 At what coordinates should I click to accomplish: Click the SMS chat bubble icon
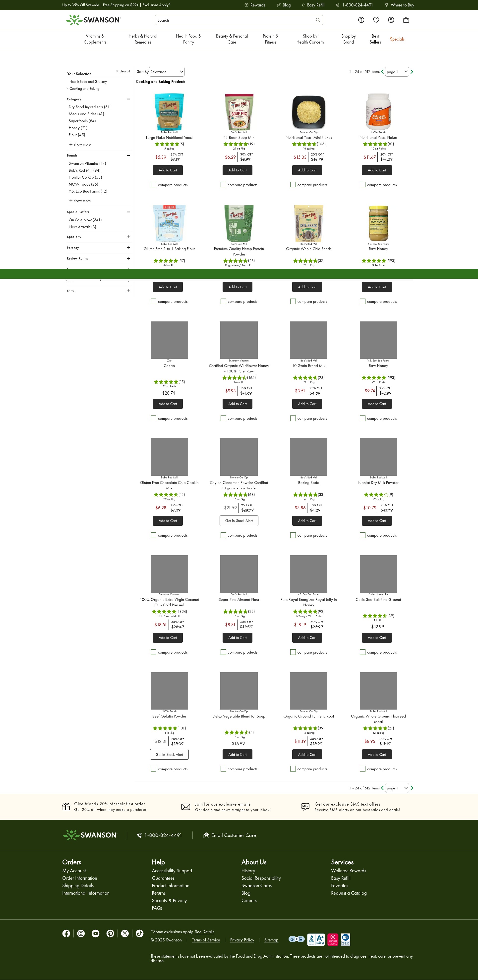(x=305, y=807)
